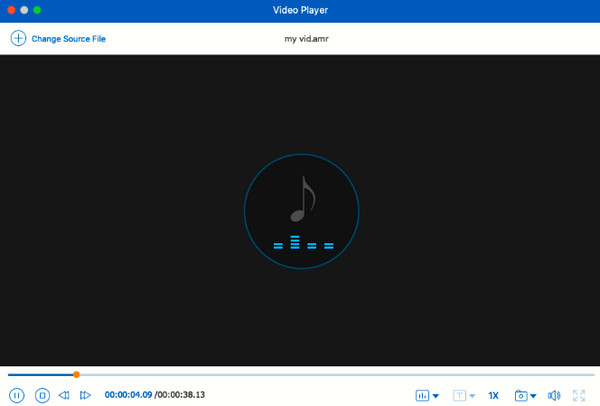Maximize the window using the green button
Viewport: 600px width, 406px height.
[37, 10]
